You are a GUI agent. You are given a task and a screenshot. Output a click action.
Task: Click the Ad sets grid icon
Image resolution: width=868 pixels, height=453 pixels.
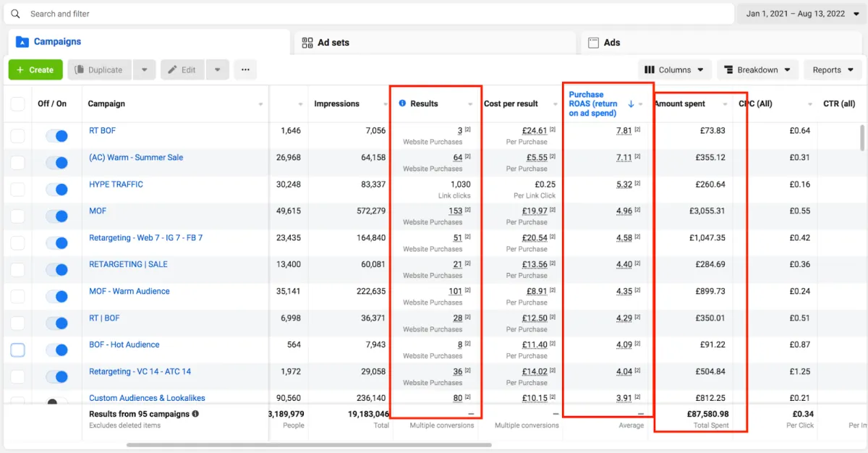tap(307, 43)
